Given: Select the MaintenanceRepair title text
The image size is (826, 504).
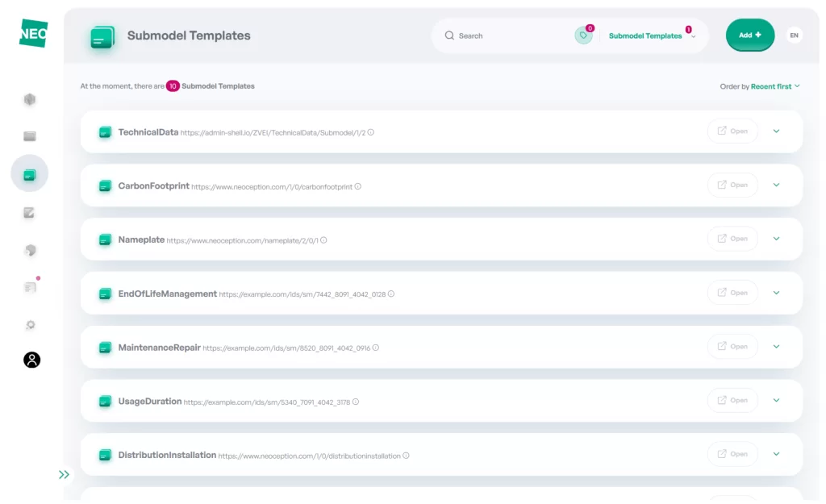Looking at the screenshot, I should click(159, 348).
